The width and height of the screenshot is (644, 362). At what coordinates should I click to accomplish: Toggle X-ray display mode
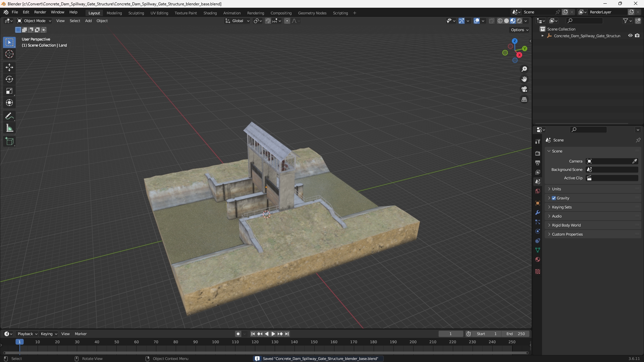(x=492, y=21)
